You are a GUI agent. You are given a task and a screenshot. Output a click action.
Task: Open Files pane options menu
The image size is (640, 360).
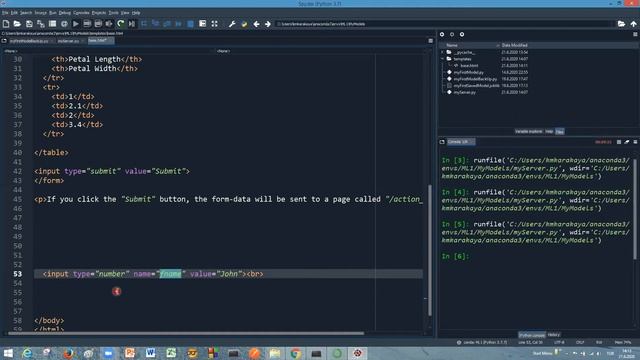(635, 35)
